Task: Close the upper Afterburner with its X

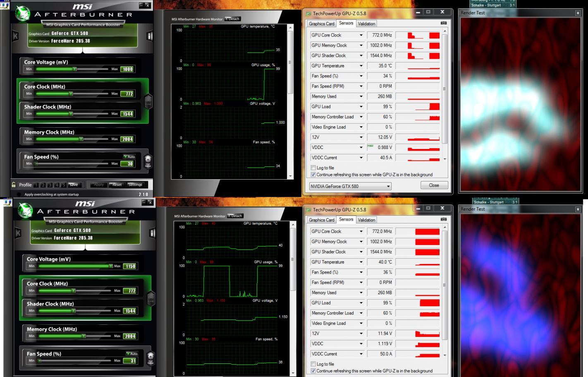Action: click(x=148, y=5)
